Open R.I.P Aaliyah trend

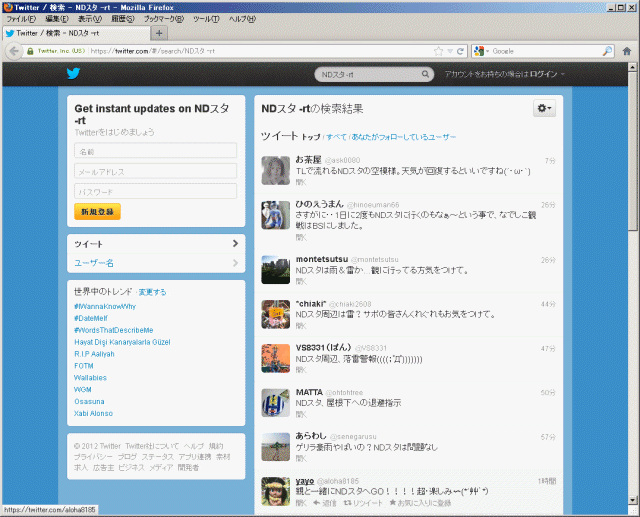[x=94, y=354]
